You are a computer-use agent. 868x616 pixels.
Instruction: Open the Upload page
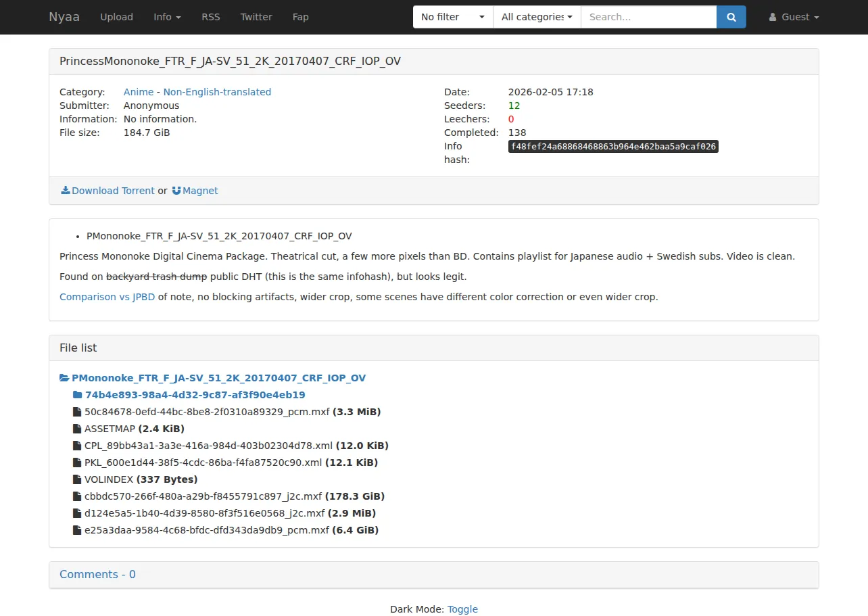point(116,17)
